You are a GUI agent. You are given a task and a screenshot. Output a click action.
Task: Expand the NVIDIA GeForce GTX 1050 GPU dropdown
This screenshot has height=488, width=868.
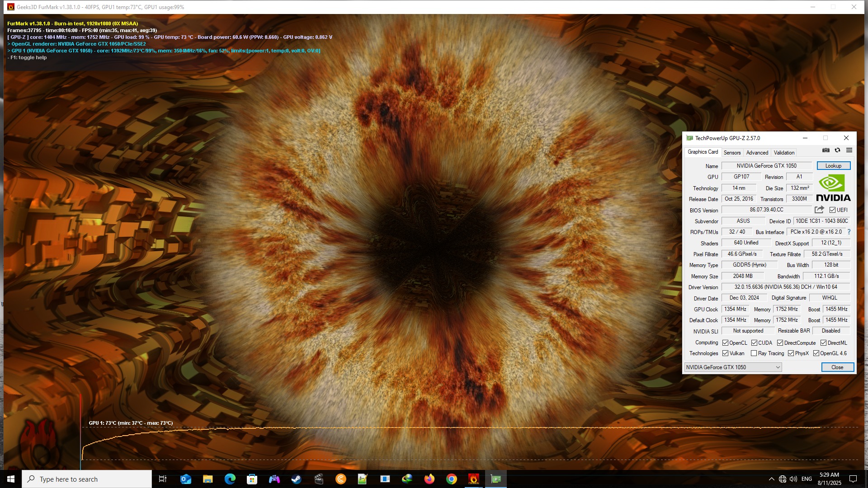pyautogui.click(x=778, y=367)
